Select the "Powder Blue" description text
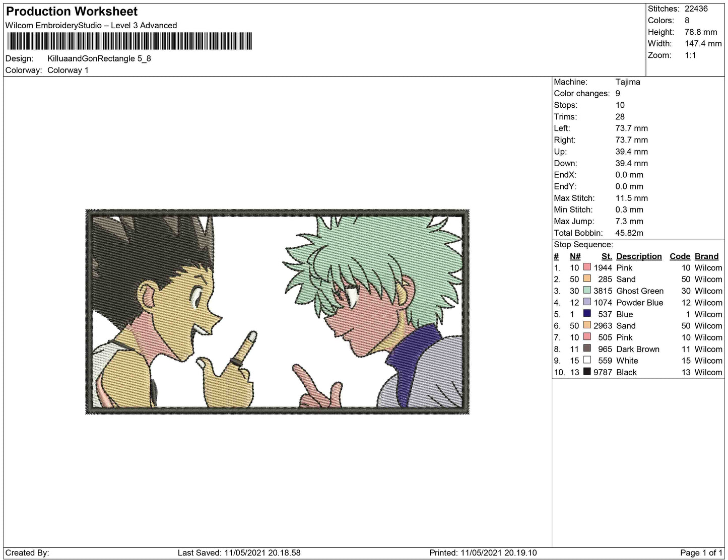The width and height of the screenshot is (728, 560). click(640, 302)
